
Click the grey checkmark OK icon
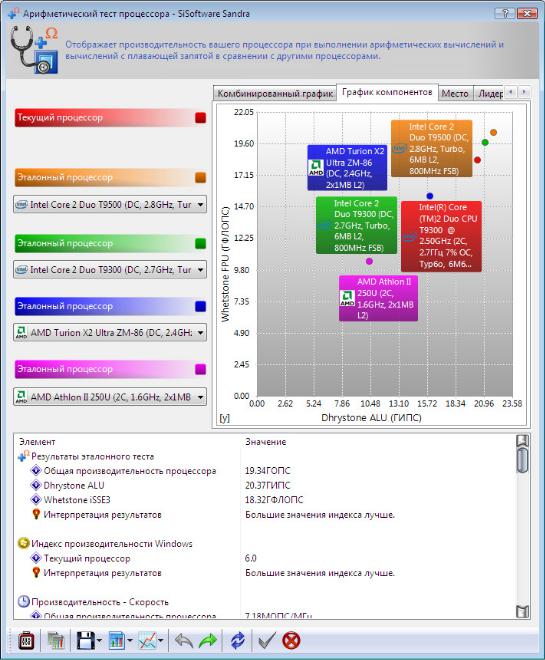tap(266, 641)
